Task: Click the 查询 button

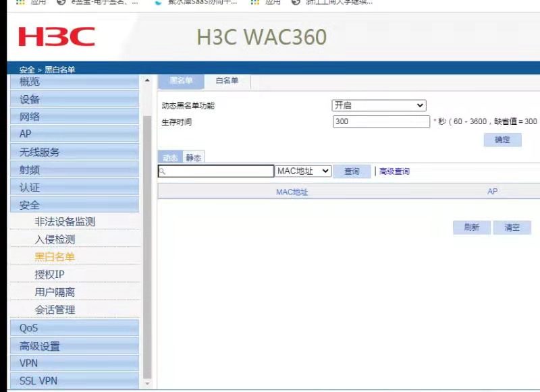Action: click(x=352, y=171)
